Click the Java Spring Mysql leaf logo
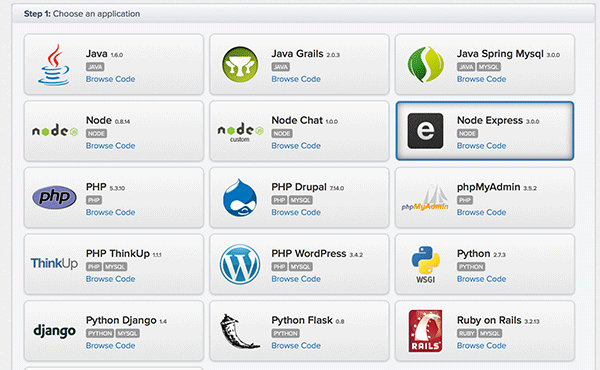The width and height of the screenshot is (600, 370). pos(426,64)
